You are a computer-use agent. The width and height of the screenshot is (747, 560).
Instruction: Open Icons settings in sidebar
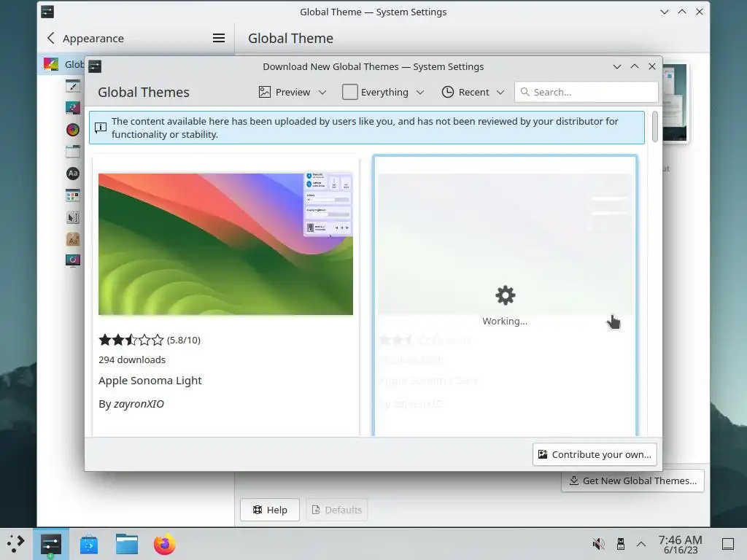(x=73, y=195)
